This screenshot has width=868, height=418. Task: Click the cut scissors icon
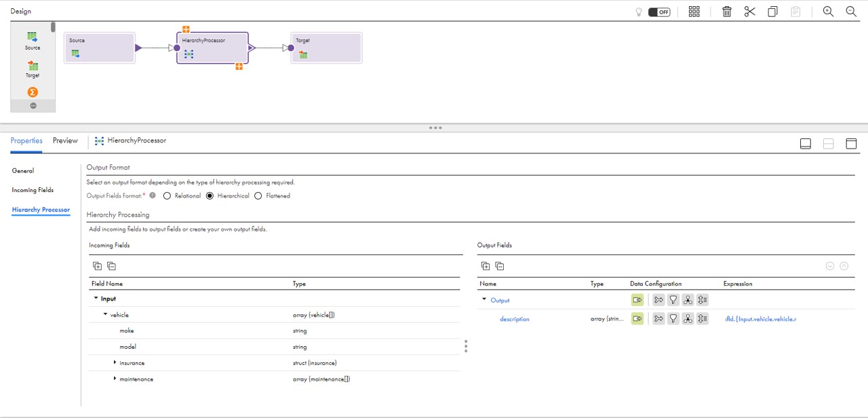tap(749, 12)
